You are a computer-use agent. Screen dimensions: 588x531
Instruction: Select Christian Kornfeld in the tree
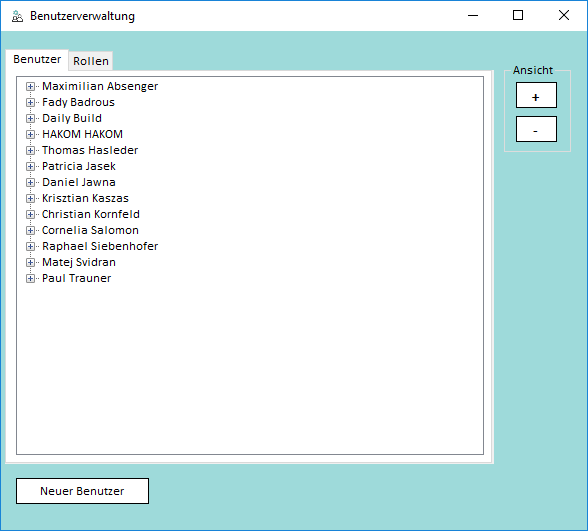[x=91, y=214]
